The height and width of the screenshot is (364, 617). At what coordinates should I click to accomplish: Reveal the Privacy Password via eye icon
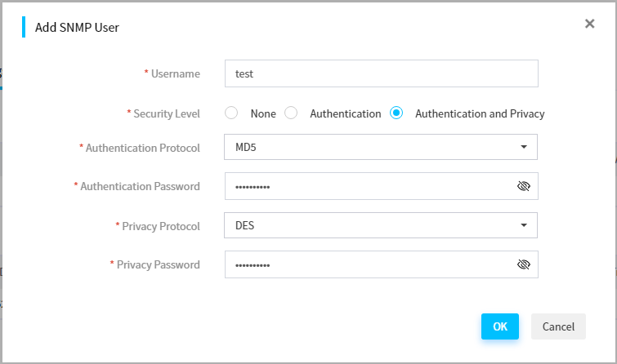(x=523, y=264)
